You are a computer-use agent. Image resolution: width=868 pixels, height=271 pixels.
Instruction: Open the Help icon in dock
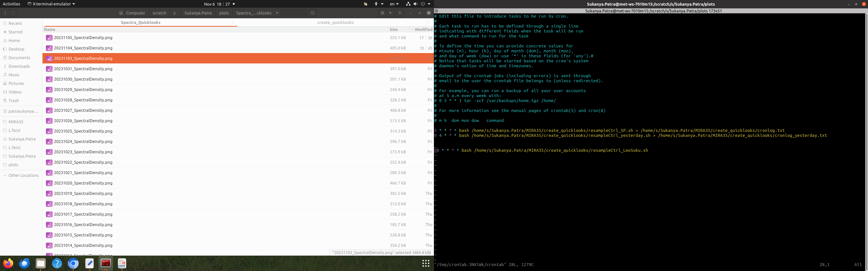[x=57, y=263]
